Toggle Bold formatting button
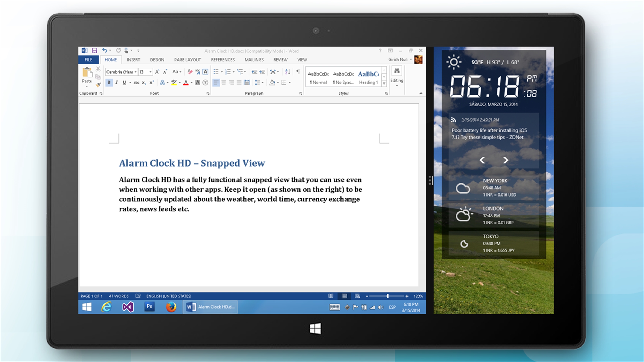The width and height of the screenshot is (644, 362). point(109,82)
